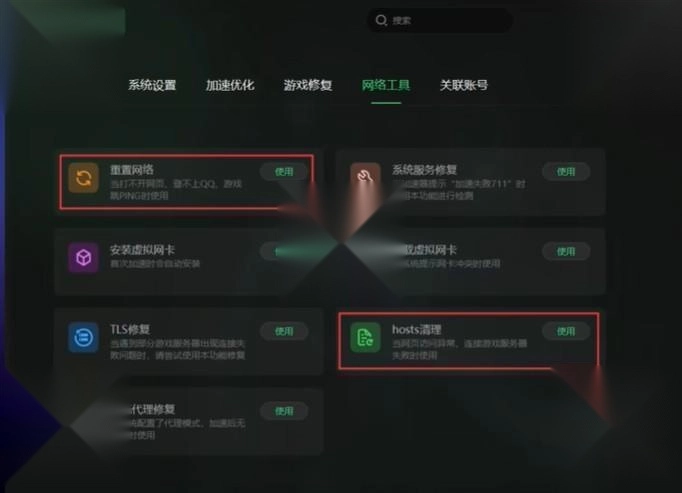682x493 pixels.
Task: Select the 游戏修复 tab
Action: pyautogui.click(x=308, y=85)
